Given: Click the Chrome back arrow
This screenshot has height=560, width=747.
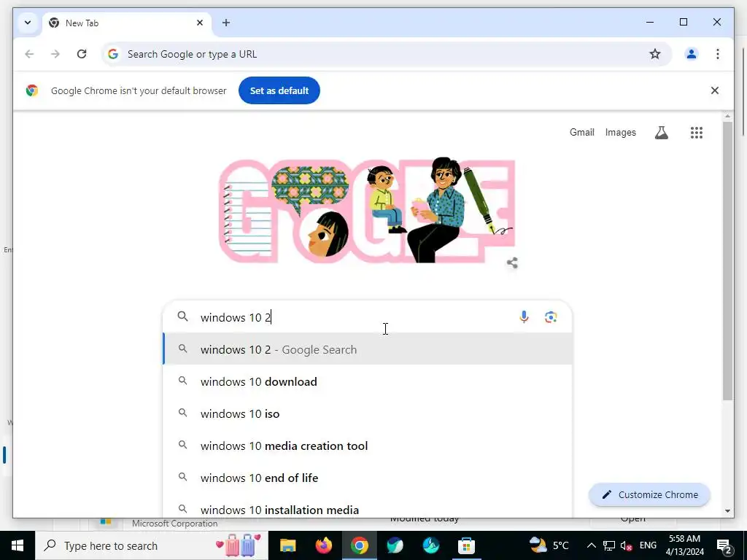Looking at the screenshot, I should point(29,54).
